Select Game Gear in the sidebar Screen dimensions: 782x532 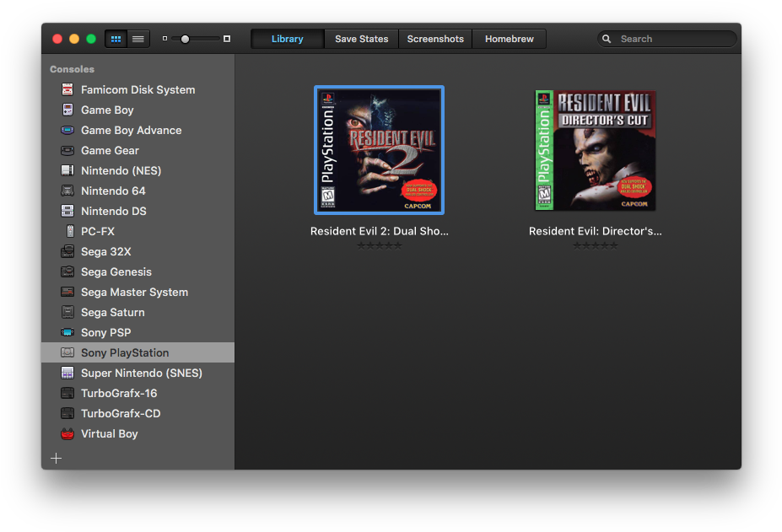tap(138, 151)
